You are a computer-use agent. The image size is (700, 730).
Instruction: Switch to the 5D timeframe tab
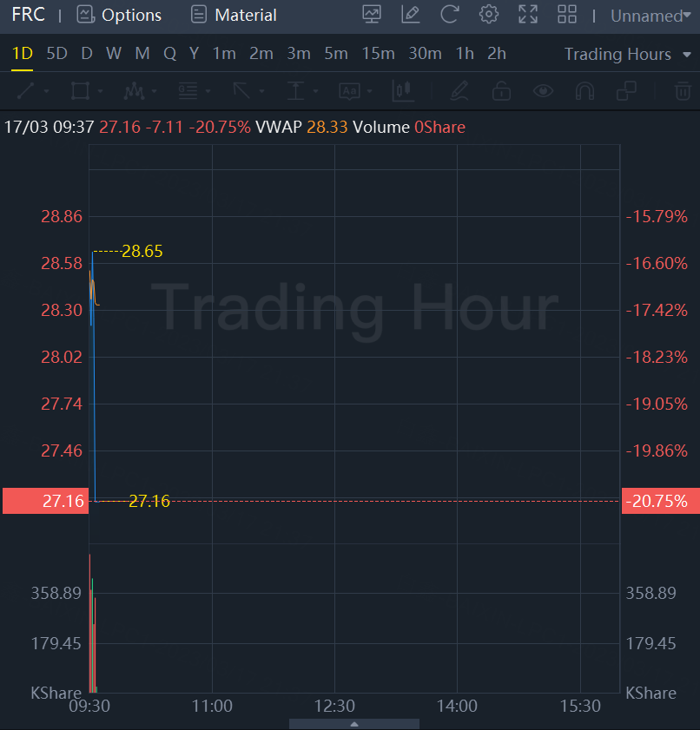(56, 54)
